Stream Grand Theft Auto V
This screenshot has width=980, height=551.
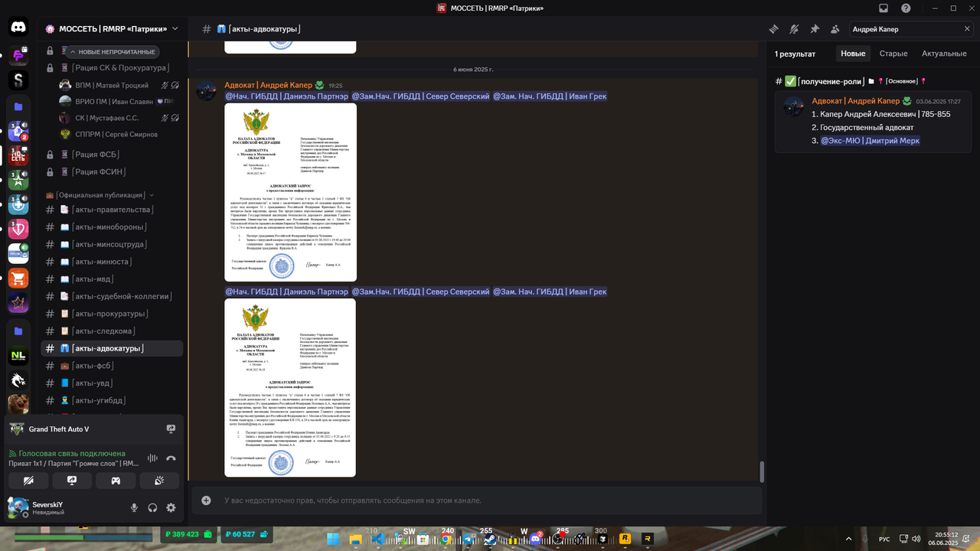[x=171, y=429]
